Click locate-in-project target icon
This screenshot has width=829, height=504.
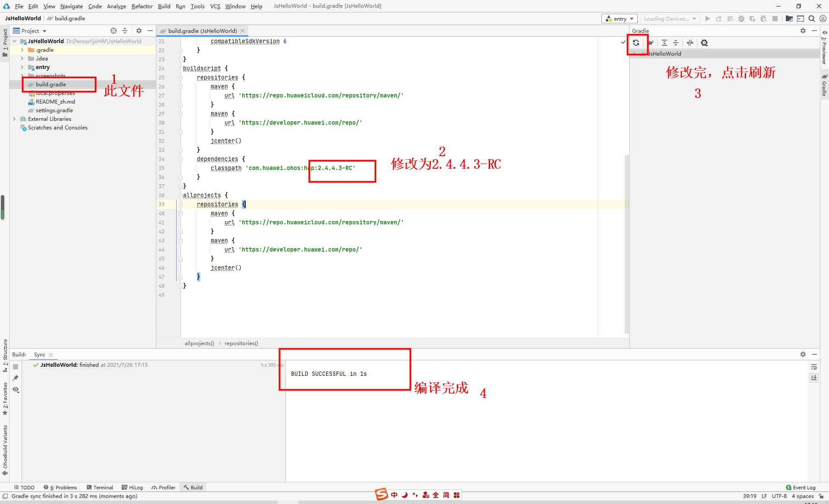coord(114,31)
